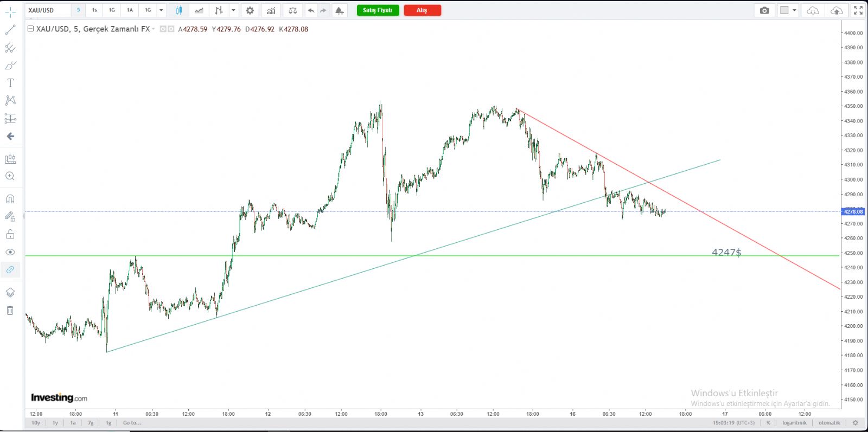The image size is (868, 432).
Task: Click the XAU/USD symbol input field
Action: [x=48, y=10]
